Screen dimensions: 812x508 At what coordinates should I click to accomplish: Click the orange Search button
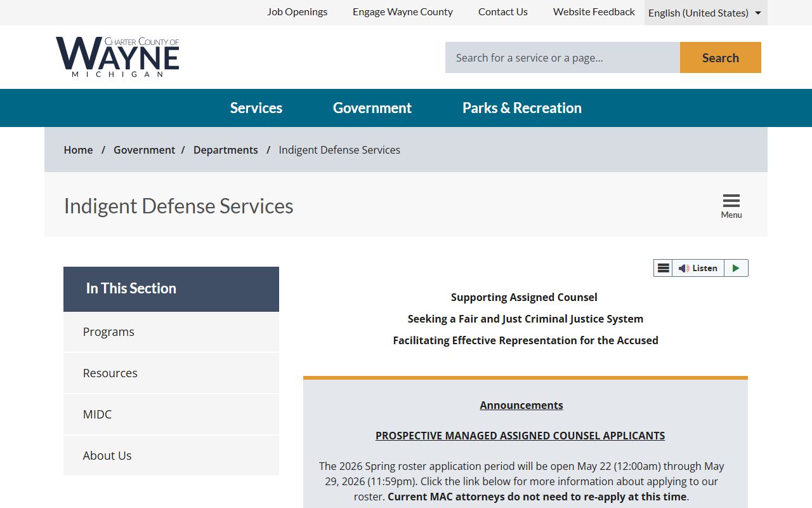click(x=721, y=58)
